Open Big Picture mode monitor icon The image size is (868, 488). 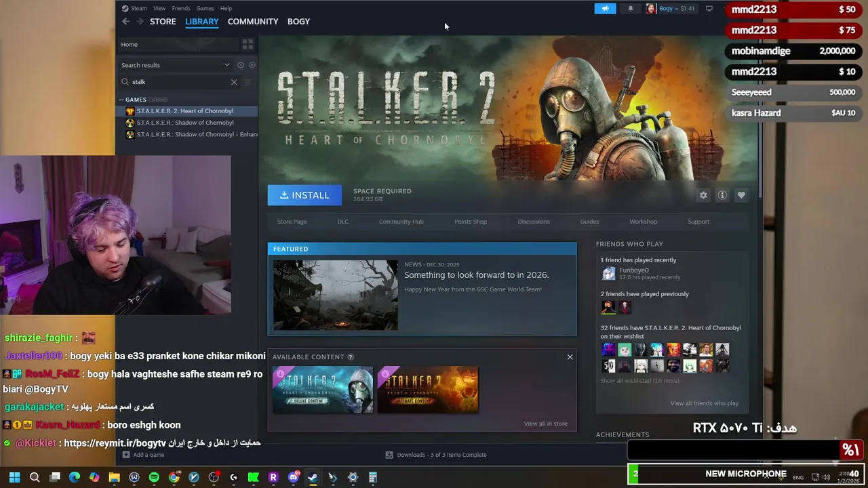709,9
